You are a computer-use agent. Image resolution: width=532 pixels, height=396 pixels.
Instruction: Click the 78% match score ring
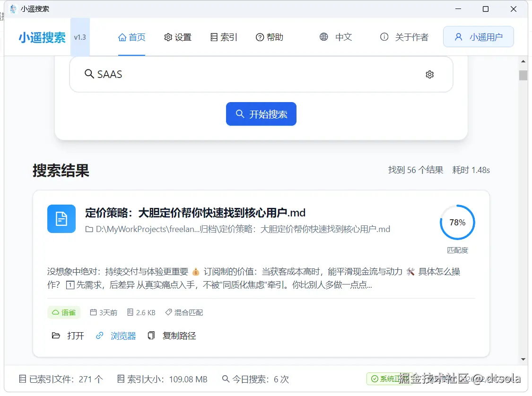tap(457, 223)
